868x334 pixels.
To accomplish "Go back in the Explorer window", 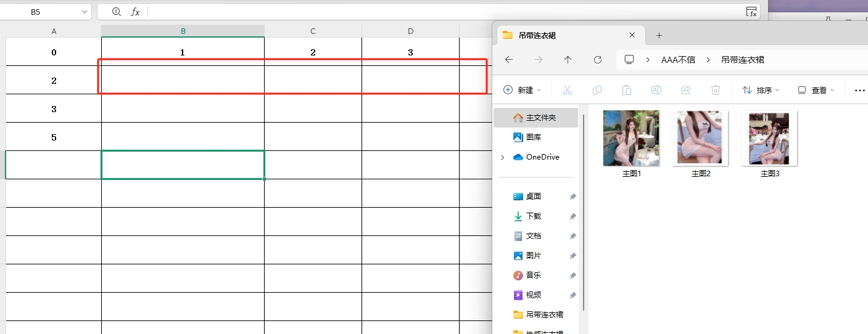I will pos(509,60).
